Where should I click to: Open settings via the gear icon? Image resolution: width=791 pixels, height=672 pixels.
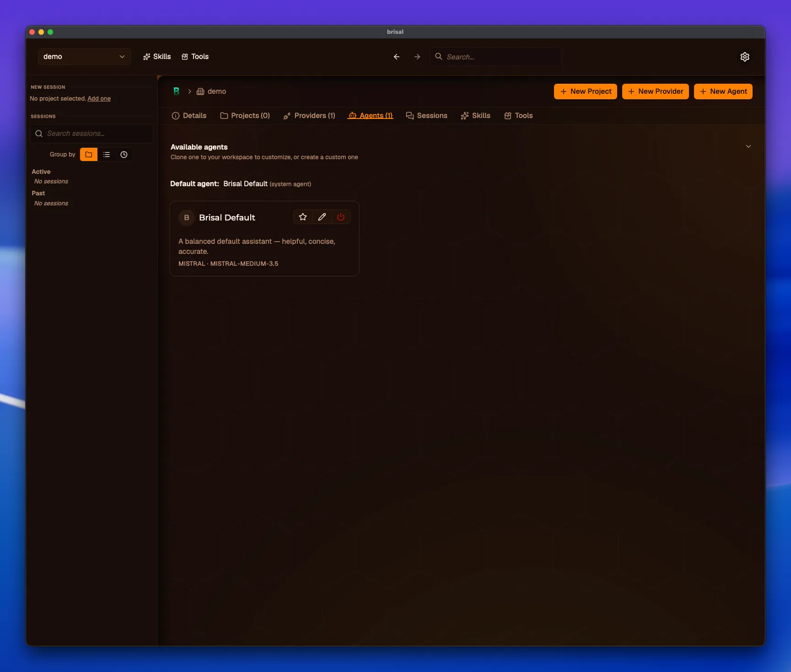click(x=745, y=57)
